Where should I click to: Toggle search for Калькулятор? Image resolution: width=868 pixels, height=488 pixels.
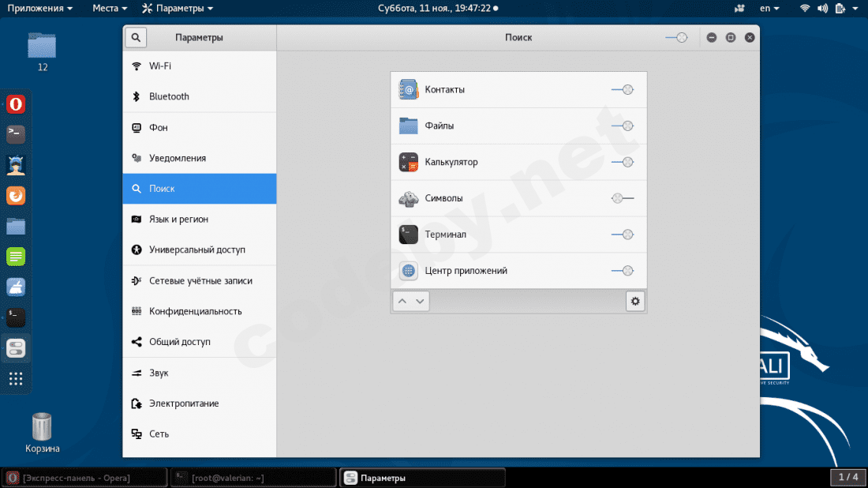(x=623, y=163)
